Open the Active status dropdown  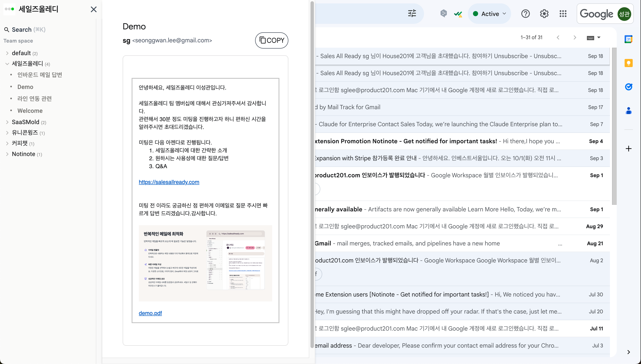(489, 14)
